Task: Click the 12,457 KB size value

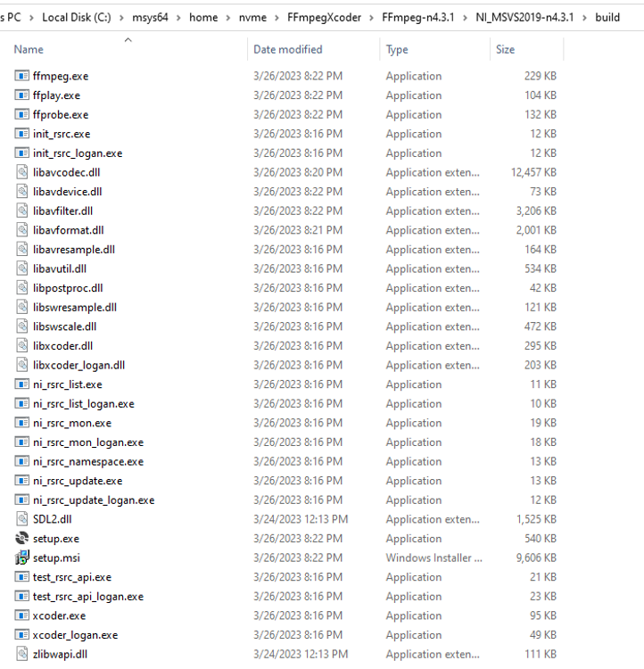Action: pos(533,172)
